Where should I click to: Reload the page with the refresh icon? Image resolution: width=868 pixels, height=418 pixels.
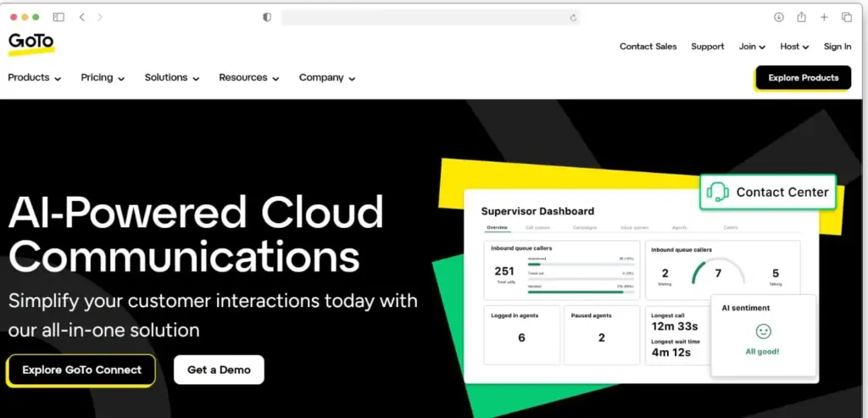(x=574, y=17)
